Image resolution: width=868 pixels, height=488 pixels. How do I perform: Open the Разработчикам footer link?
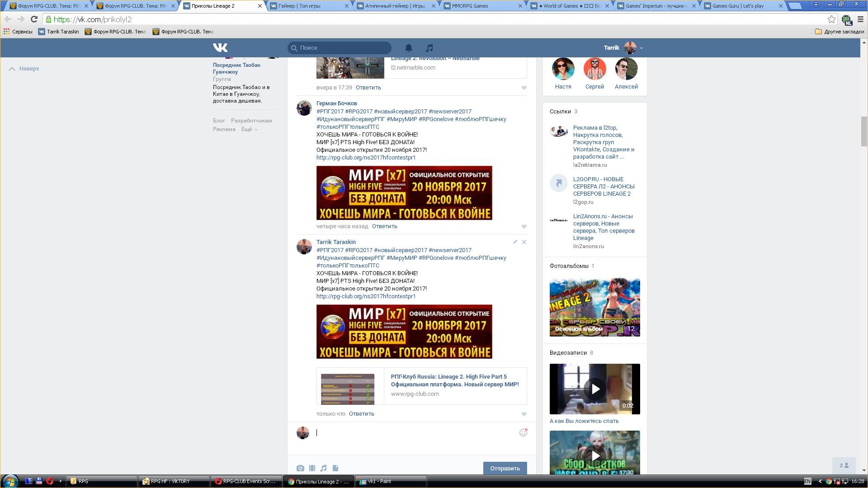[251, 121]
